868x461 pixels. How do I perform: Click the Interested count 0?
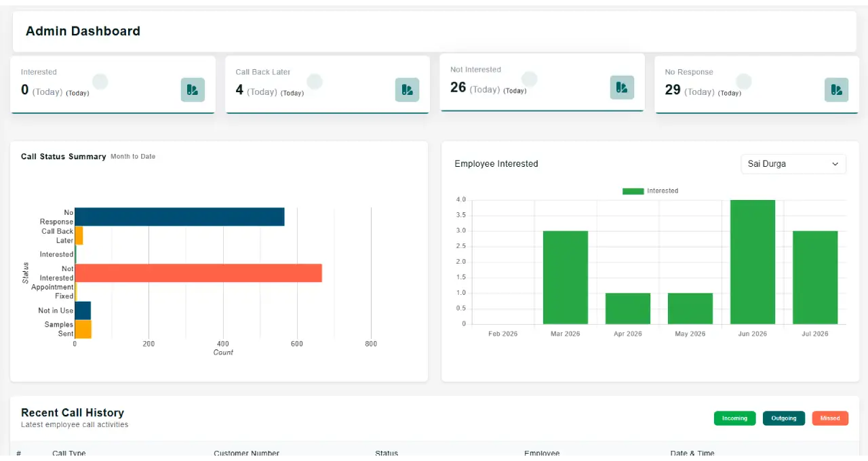(x=25, y=90)
